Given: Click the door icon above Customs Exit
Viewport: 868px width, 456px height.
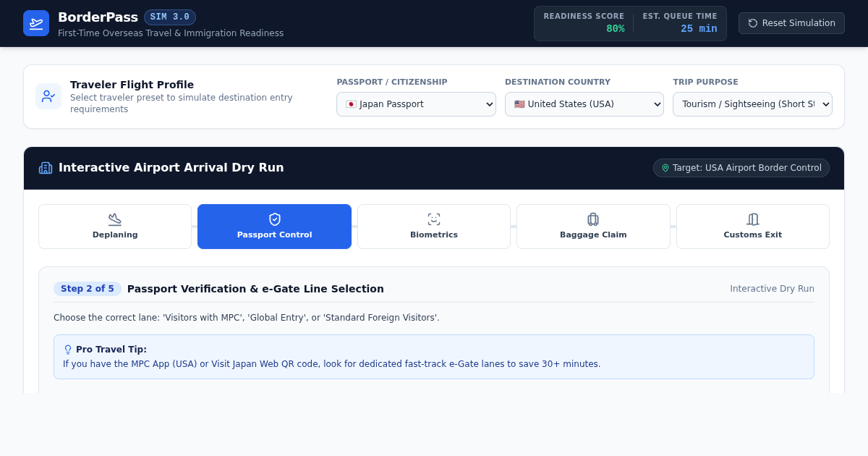Looking at the screenshot, I should [753, 219].
